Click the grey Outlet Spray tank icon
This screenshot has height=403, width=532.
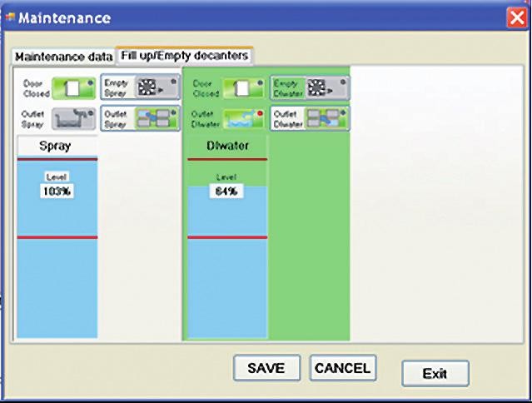click(72, 119)
